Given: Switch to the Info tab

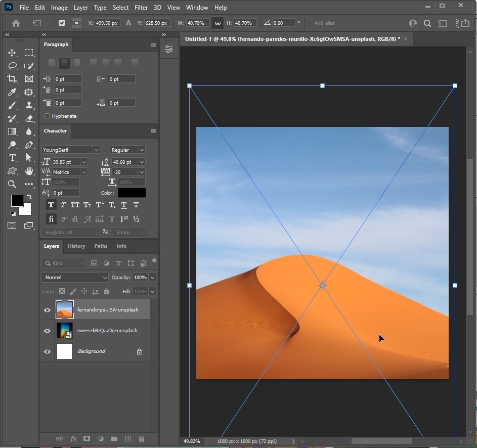Looking at the screenshot, I should click(121, 246).
